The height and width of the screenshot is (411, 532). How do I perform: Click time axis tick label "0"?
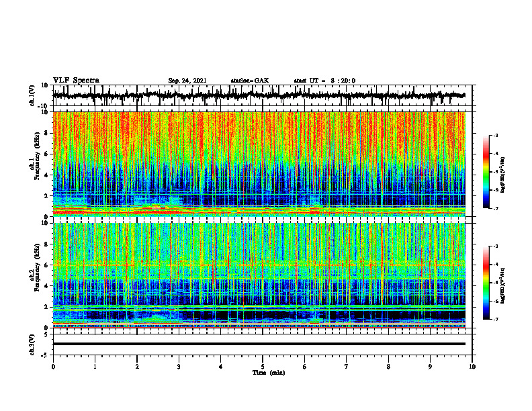[x=53, y=367]
